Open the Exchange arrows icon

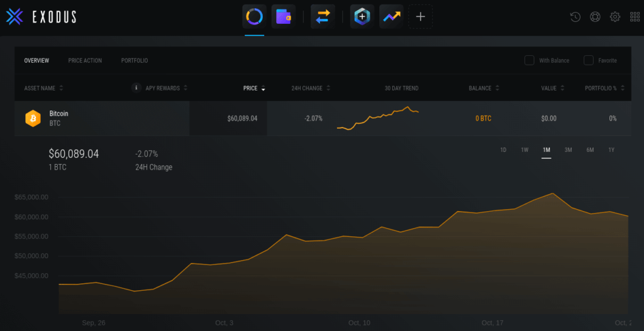(323, 17)
